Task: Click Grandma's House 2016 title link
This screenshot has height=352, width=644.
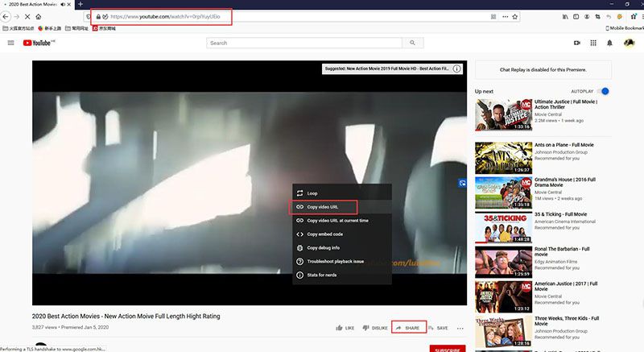Action: click(x=565, y=182)
